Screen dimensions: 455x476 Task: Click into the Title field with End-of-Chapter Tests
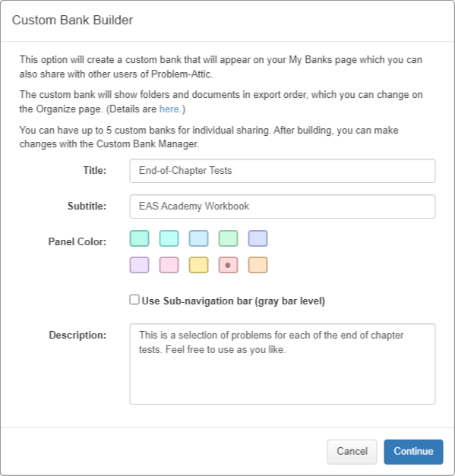283,171
